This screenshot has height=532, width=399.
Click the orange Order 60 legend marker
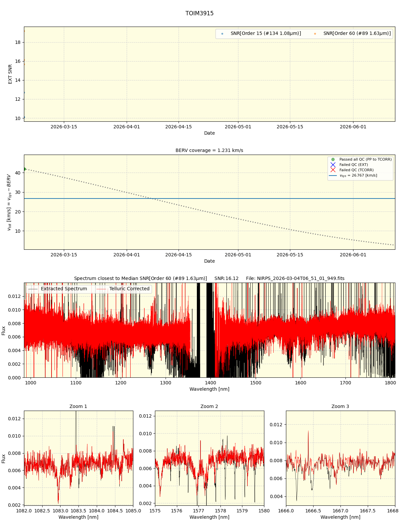click(315, 34)
